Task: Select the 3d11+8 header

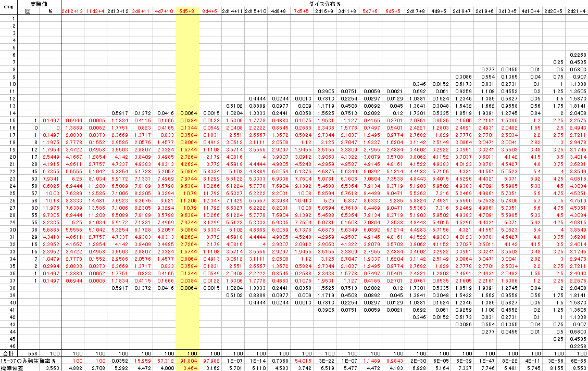Action: click(x=347, y=11)
